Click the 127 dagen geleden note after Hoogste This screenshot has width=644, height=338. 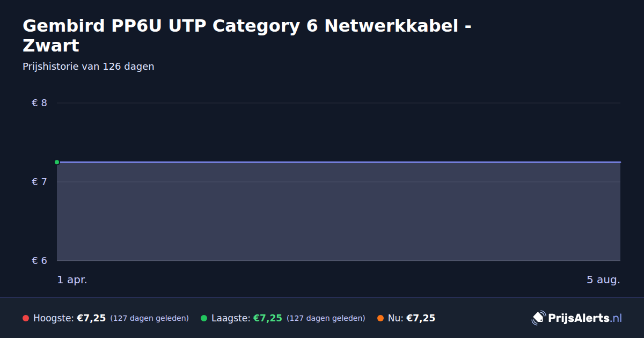pyautogui.click(x=150, y=318)
